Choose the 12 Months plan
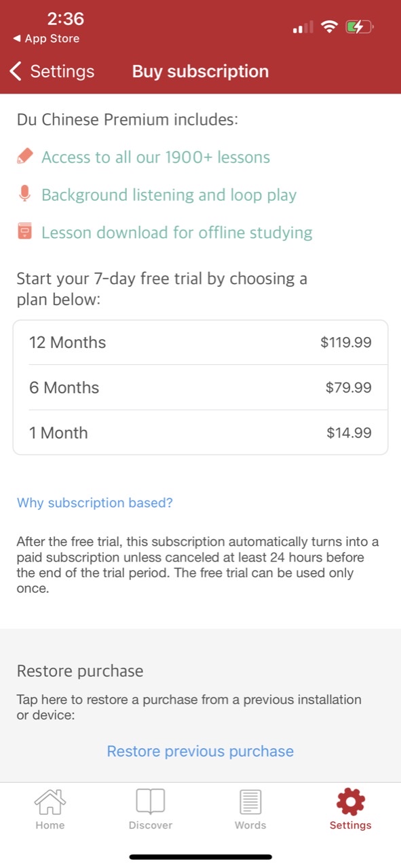401x868 pixels. (200, 342)
